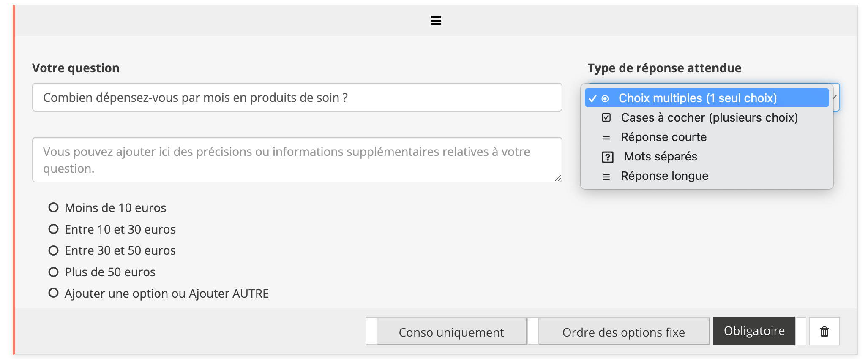The image size is (868, 359).
Task: Click the radio icon beside Choix multiples
Action: pos(605,98)
